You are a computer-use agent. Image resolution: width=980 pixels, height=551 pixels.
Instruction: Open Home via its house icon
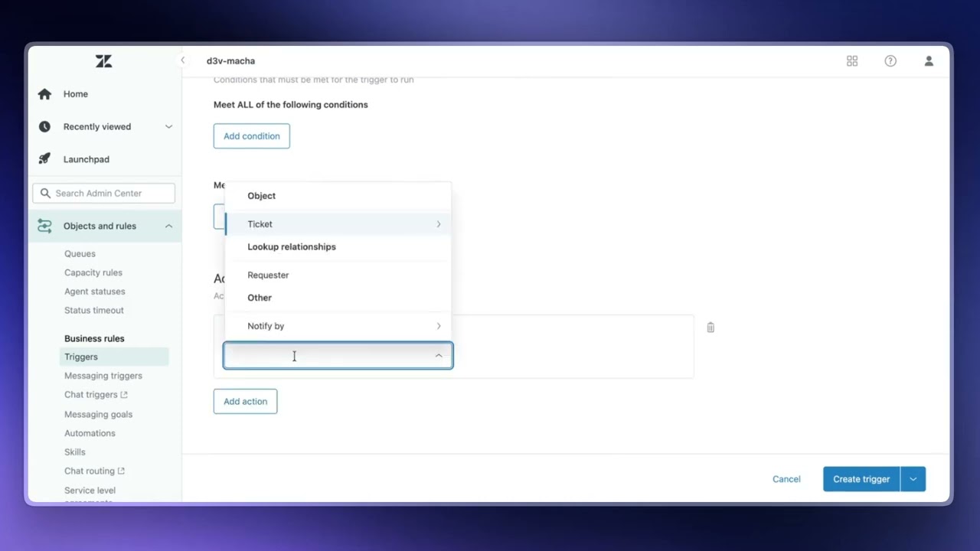[44, 94]
